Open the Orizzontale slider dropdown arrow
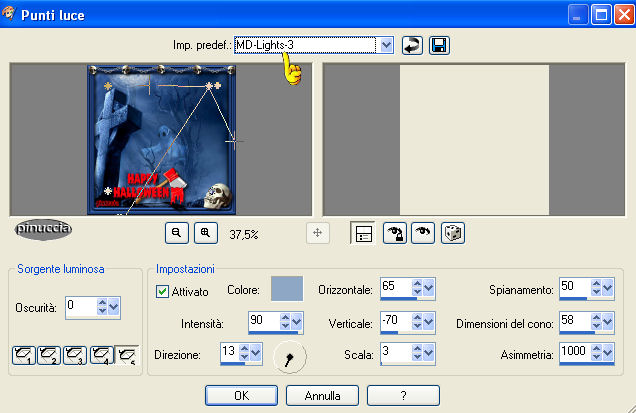 pyautogui.click(x=428, y=288)
